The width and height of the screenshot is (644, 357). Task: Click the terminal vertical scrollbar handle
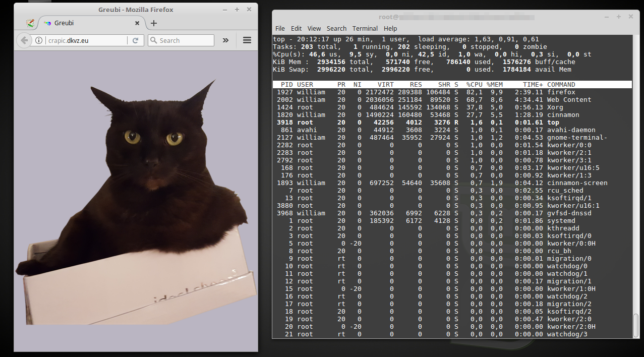pos(636,324)
